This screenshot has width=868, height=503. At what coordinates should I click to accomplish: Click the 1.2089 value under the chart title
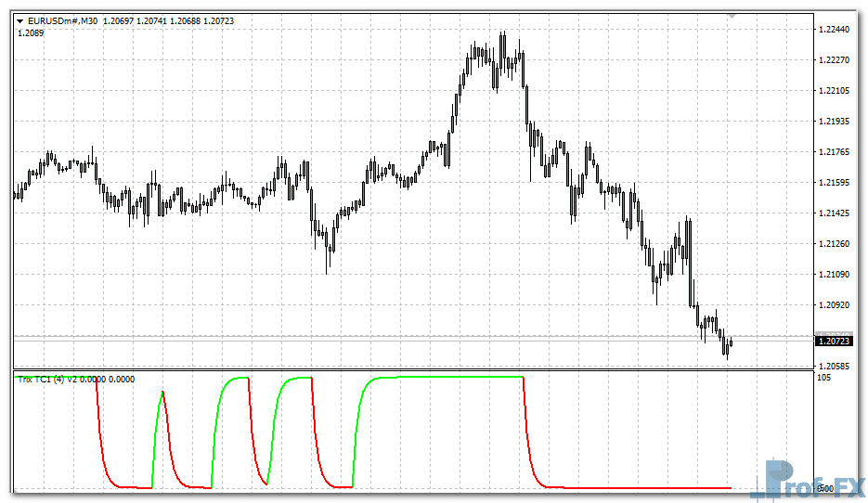31,32
